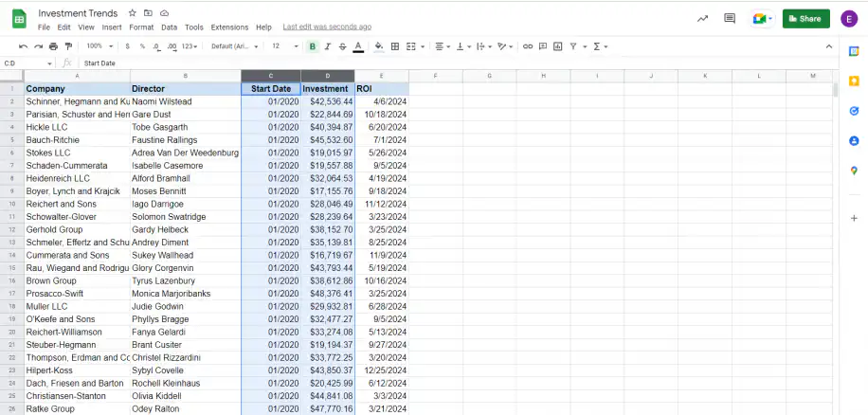Open Contacts in the side panel
This screenshot has height=415, width=868.
coord(854,141)
